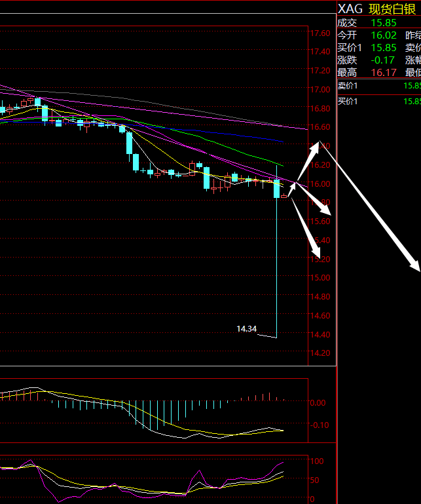The height and width of the screenshot is (504, 421).
Task: Click the 涨跌 label in quote panel
Action: [x=347, y=60]
